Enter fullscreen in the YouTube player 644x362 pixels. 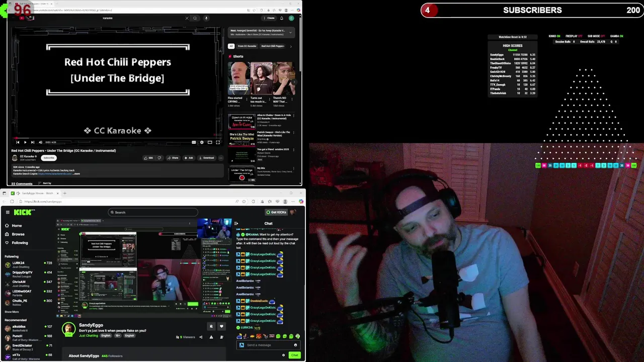(x=218, y=142)
